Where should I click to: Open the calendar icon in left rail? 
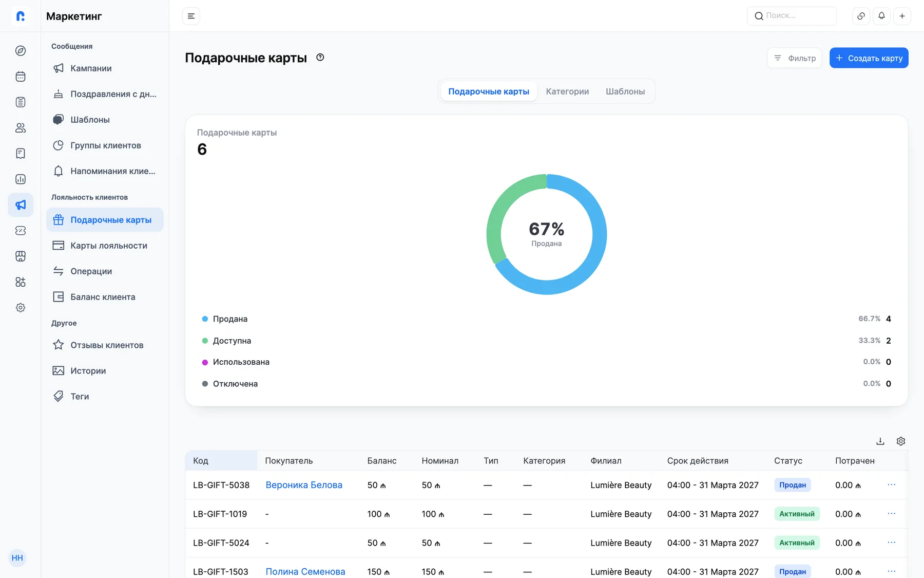pos(21,77)
